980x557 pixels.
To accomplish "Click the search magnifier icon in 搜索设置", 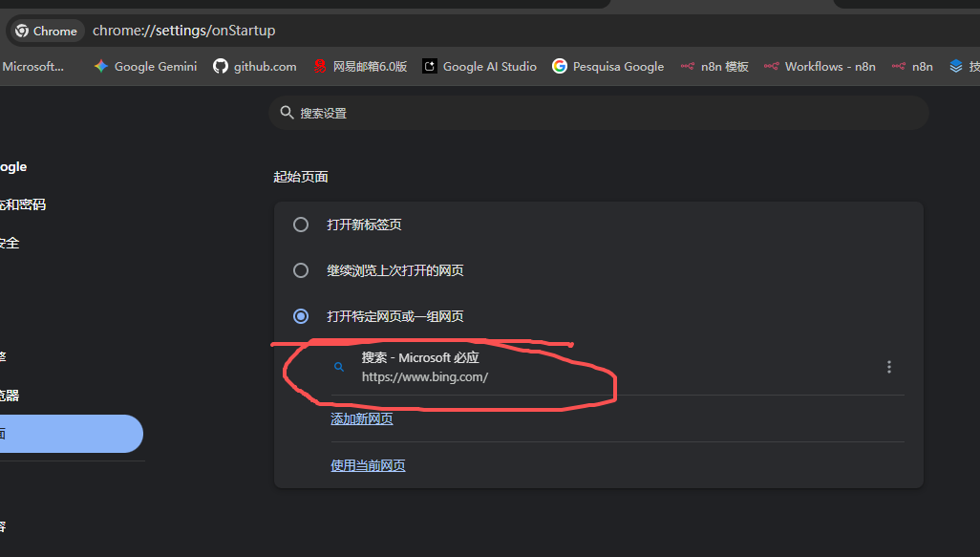I will [287, 113].
